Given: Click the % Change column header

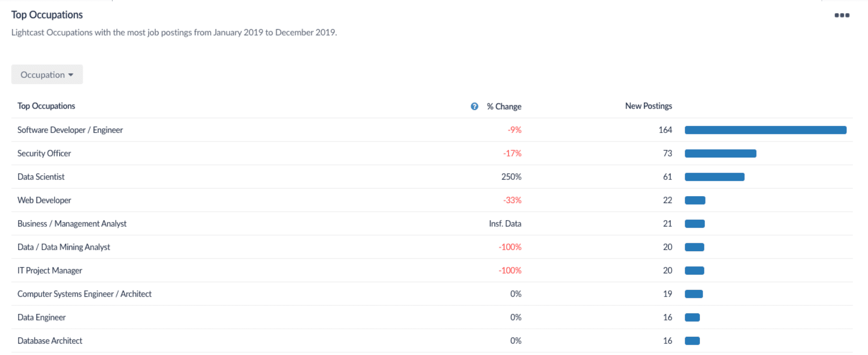Looking at the screenshot, I should click(x=504, y=106).
